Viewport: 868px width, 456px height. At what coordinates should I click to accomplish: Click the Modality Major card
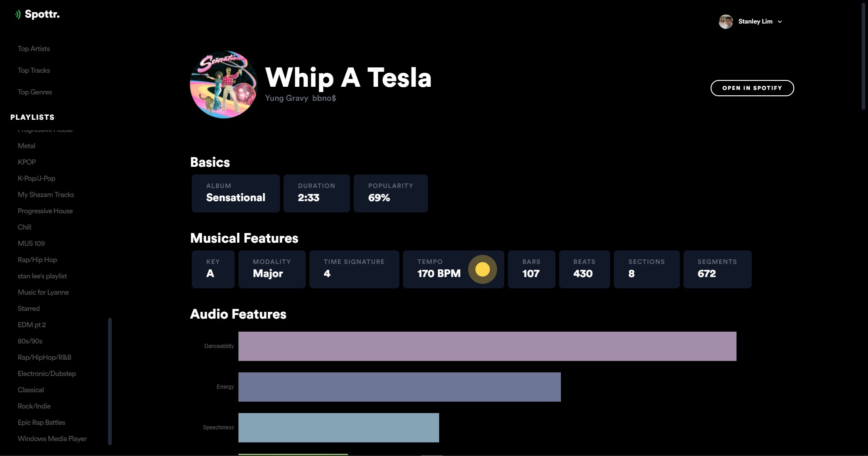(272, 269)
